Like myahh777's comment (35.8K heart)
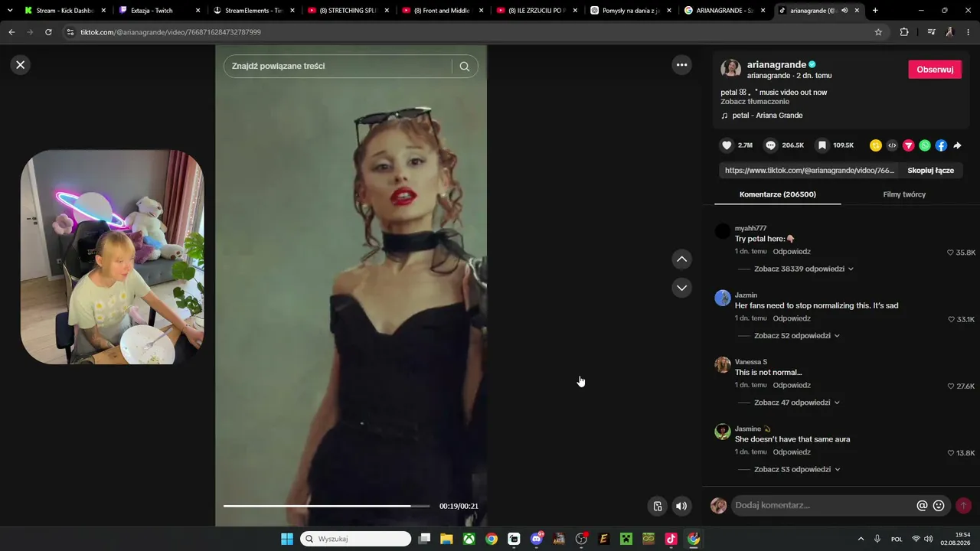 click(x=951, y=253)
